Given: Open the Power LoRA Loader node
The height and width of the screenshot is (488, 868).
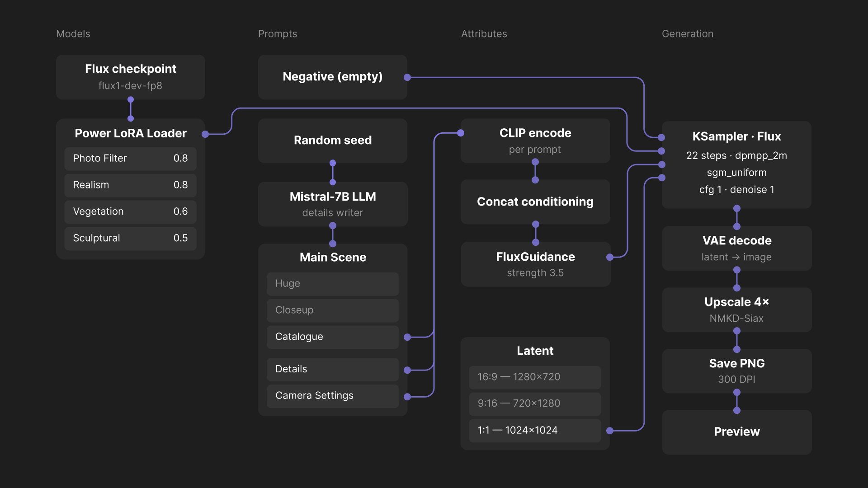Looking at the screenshot, I should [x=130, y=133].
